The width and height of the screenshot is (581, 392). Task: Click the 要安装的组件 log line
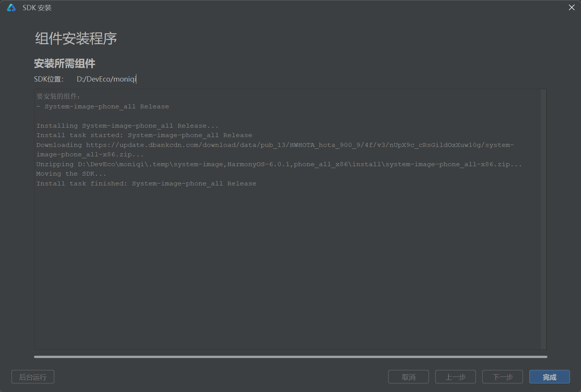(58, 96)
